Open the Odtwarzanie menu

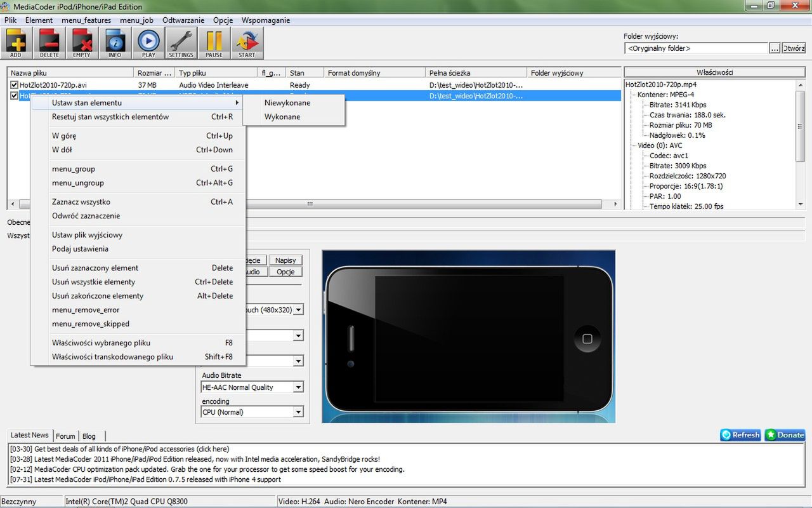coord(183,20)
